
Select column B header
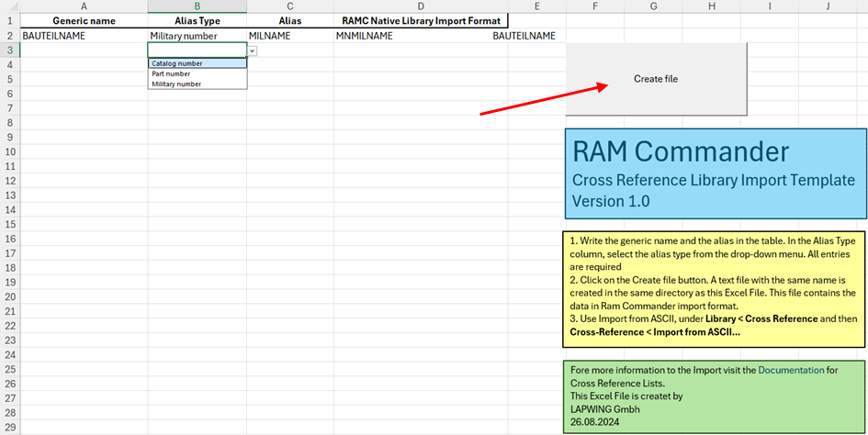click(197, 6)
